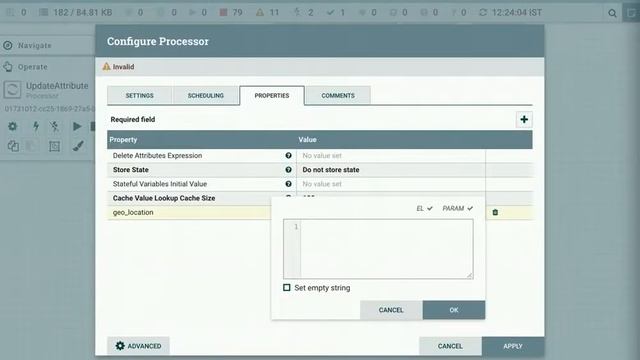Apply the processor configuration
This screenshot has width=640, height=360.
[513, 346]
